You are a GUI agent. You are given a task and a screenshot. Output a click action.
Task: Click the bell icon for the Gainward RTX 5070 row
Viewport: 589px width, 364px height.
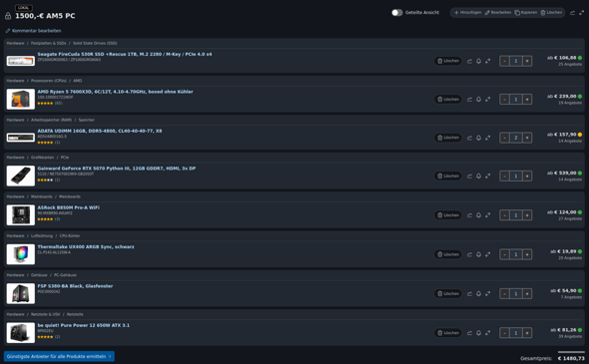[x=478, y=176]
